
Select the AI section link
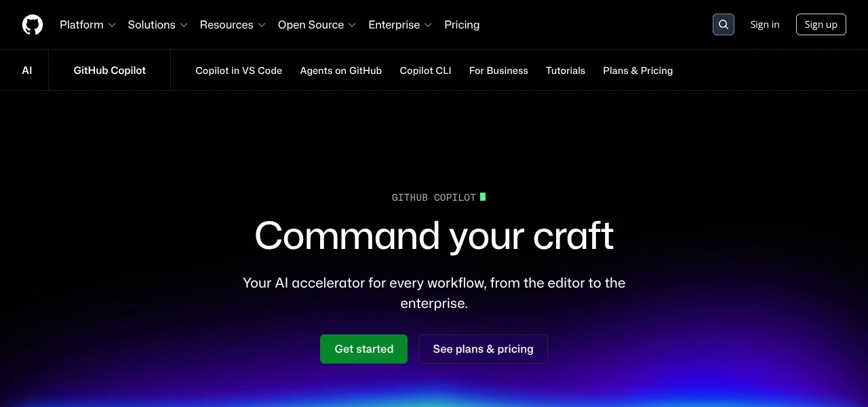[27, 71]
